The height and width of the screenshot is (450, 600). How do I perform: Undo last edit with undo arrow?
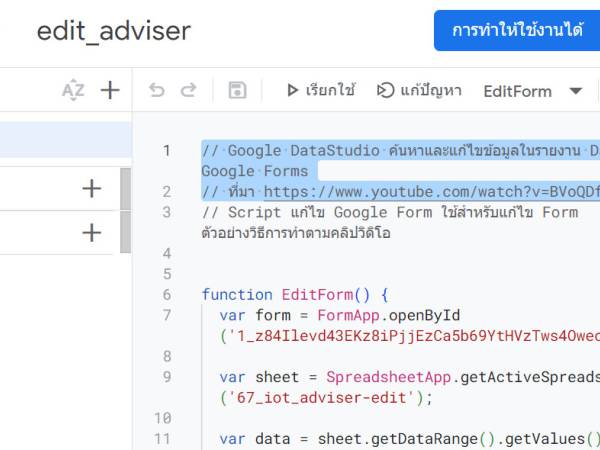[157, 91]
